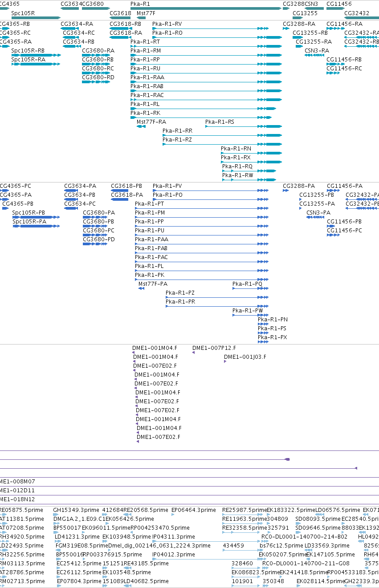Select protein Pka-R1-PQ

tap(248, 284)
